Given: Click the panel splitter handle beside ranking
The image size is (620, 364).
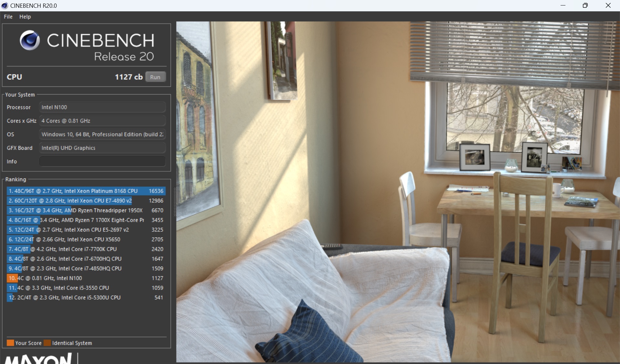Looking at the screenshot, I should pos(175,202).
